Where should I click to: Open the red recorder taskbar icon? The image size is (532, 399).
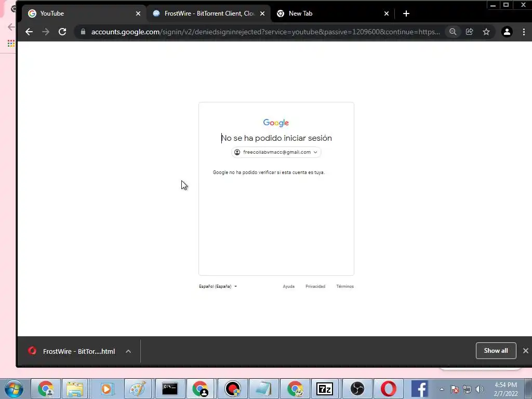click(x=232, y=389)
